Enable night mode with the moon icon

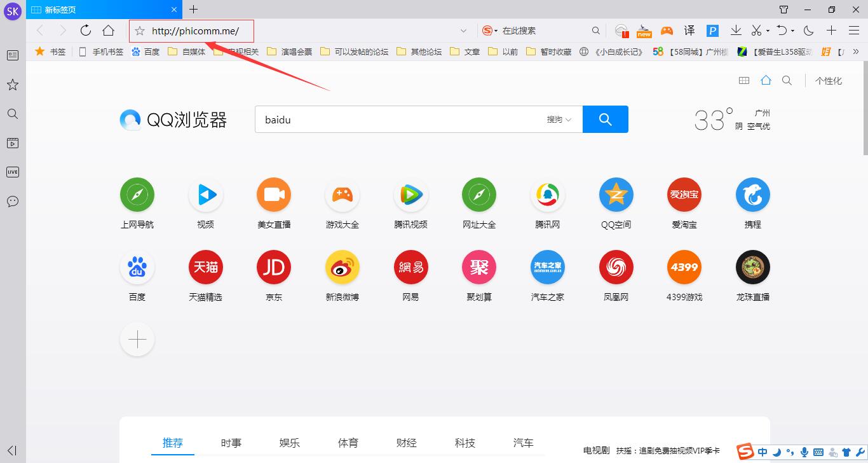point(807,30)
